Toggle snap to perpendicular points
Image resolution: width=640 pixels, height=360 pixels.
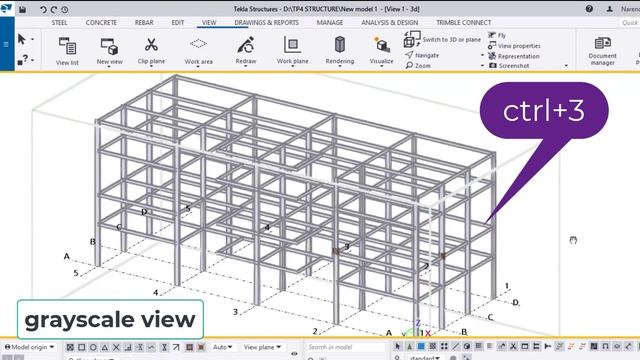(128, 347)
